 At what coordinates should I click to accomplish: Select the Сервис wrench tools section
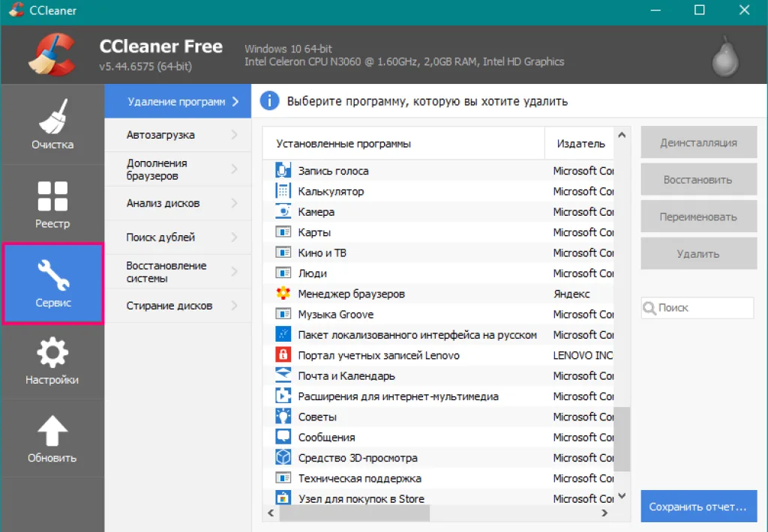coord(53,283)
